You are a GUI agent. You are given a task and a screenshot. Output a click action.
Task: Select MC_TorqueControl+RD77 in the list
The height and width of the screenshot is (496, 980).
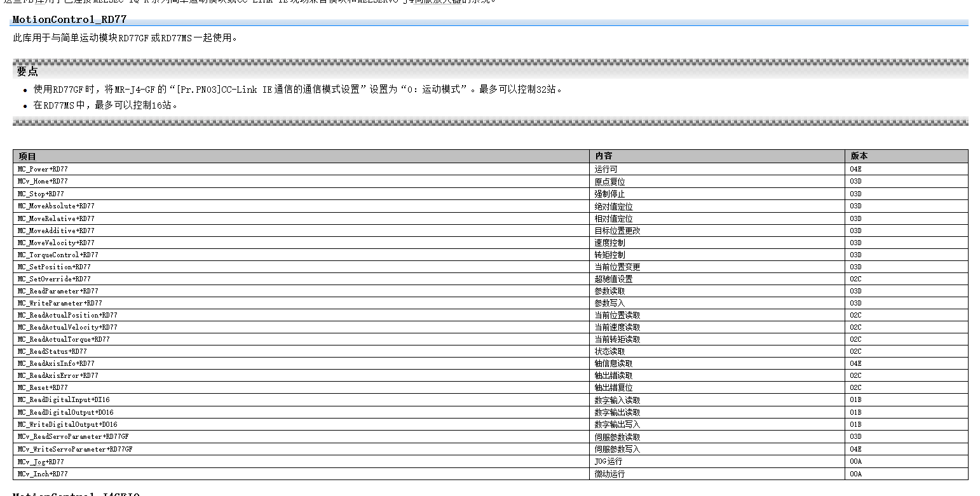58,255
